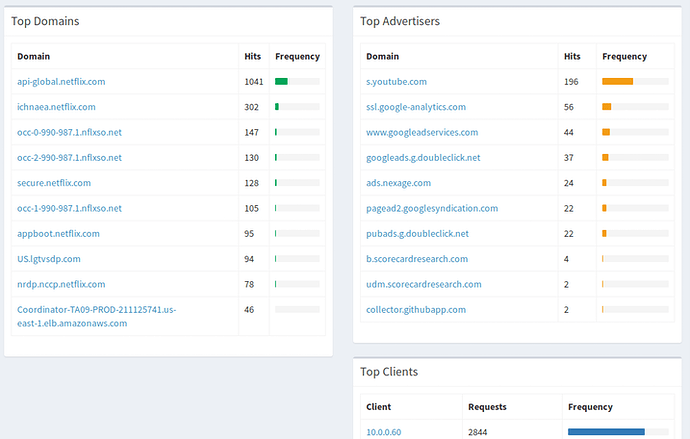
Task: Click the Domain column header in Top Domains
Action: tap(33, 56)
